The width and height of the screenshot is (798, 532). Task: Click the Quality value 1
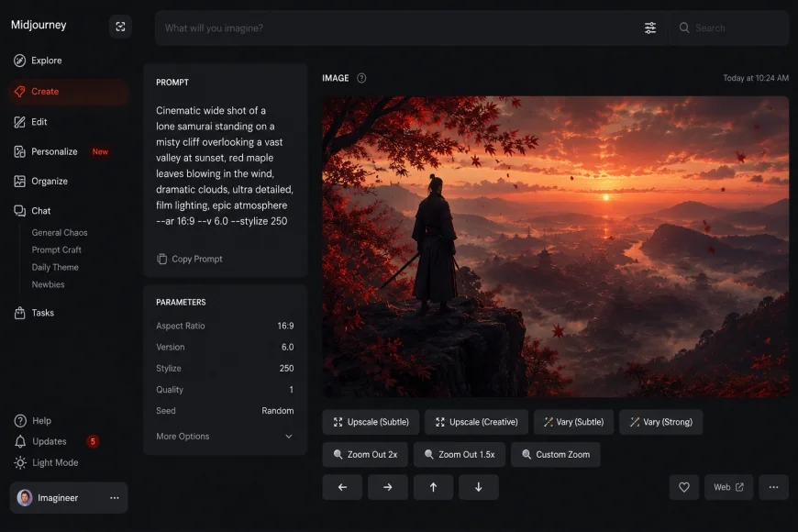pos(291,390)
